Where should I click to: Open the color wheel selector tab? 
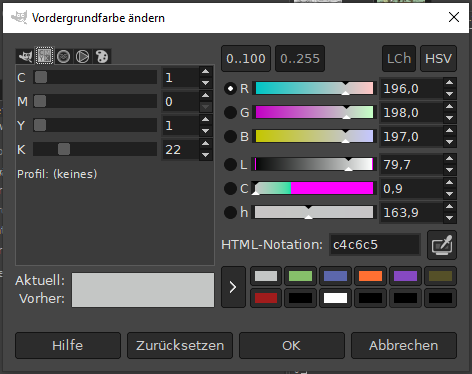(x=83, y=56)
